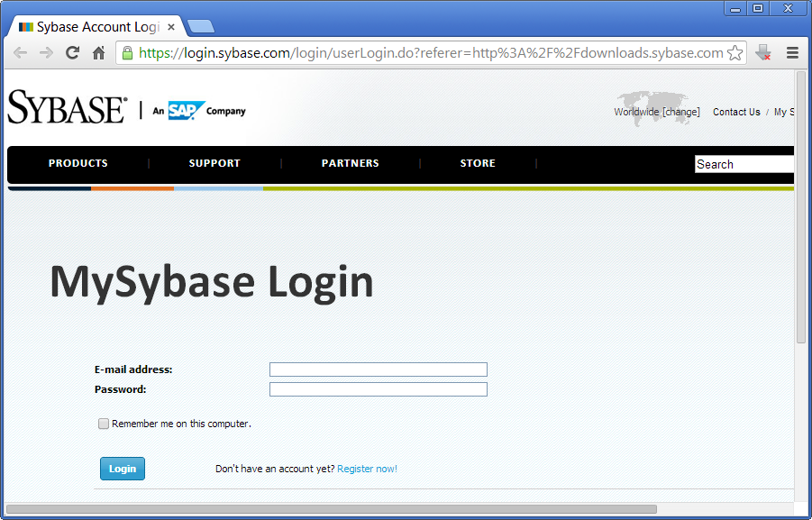Open the browser home page icon
This screenshot has height=520, width=812.
coord(98,53)
